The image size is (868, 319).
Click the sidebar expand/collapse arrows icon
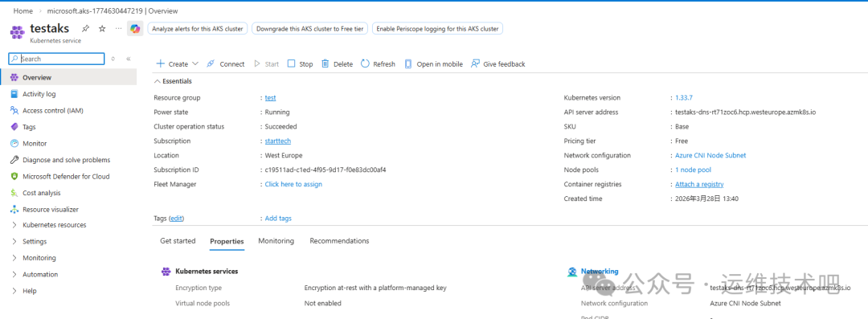pos(113,59)
